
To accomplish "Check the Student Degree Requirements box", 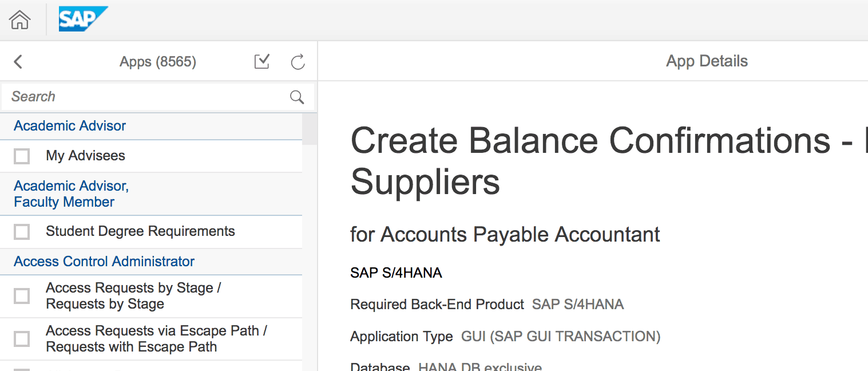I will click(22, 232).
